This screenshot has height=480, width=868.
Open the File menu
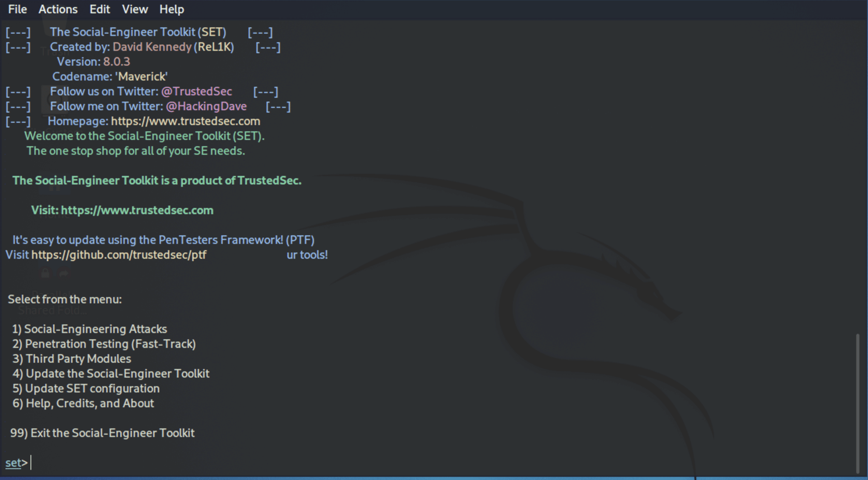point(17,10)
